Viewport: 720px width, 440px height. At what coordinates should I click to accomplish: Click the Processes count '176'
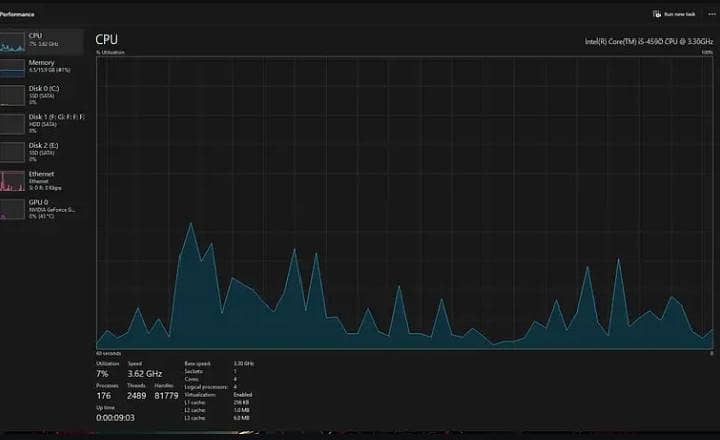(104, 396)
